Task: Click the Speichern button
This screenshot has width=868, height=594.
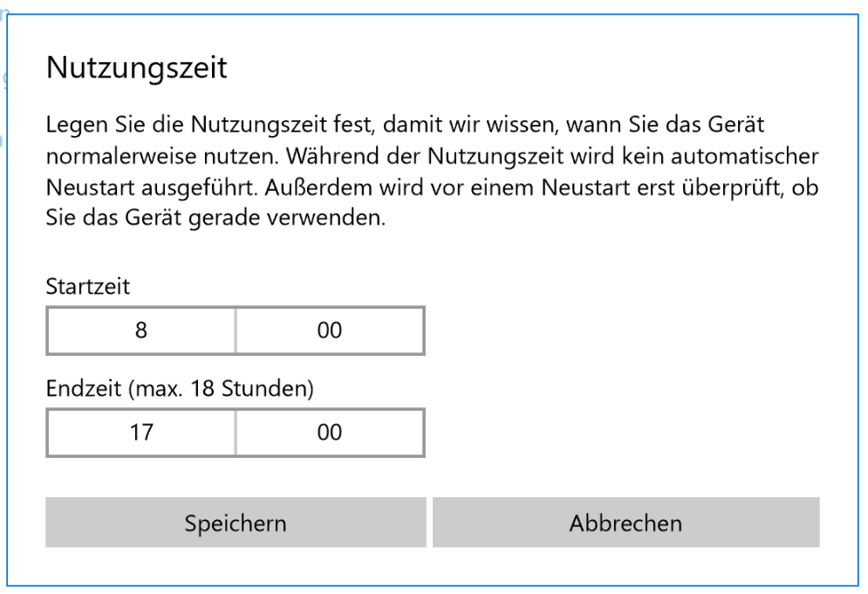Action: pyautogui.click(x=235, y=523)
